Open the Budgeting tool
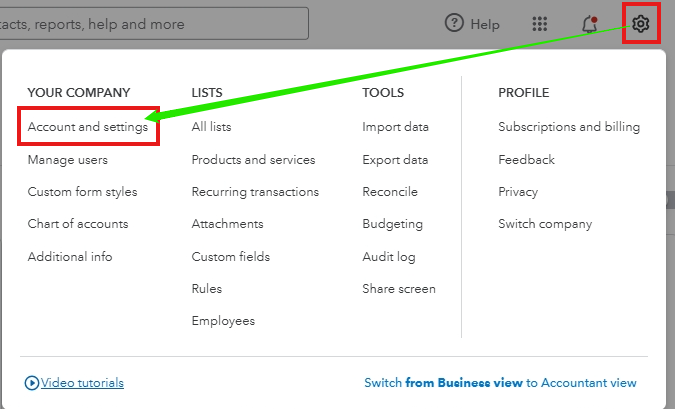 pyautogui.click(x=393, y=224)
